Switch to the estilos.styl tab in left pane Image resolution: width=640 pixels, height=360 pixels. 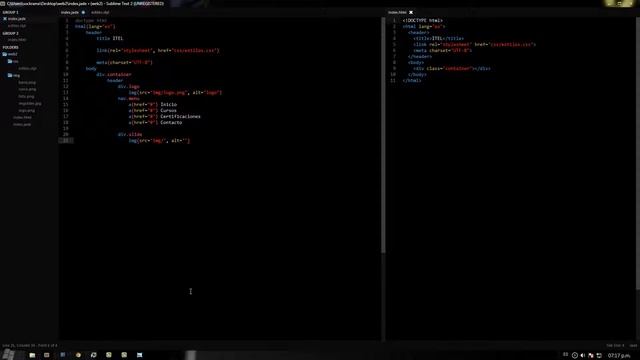(x=100, y=12)
